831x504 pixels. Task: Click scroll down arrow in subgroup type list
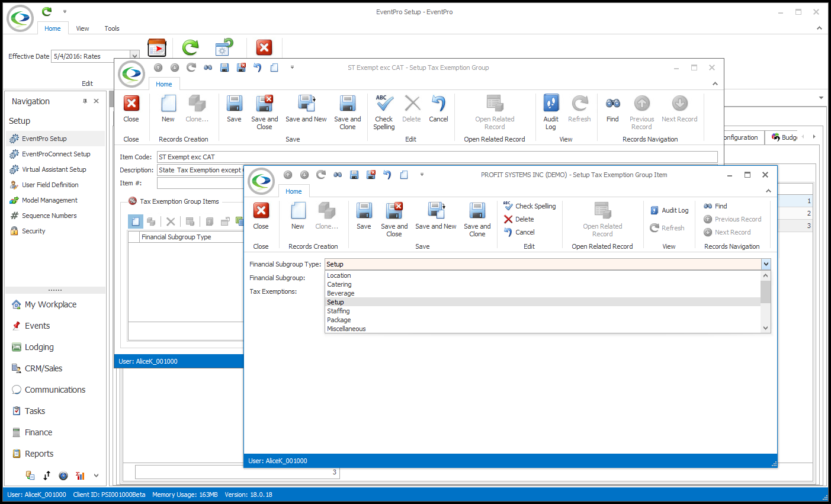[x=765, y=328]
